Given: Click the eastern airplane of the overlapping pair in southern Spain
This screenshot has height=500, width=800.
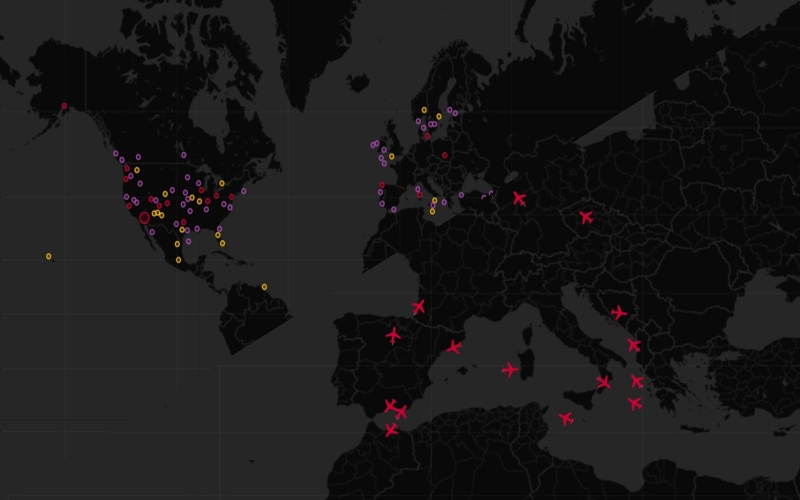Looking at the screenshot, I should tap(402, 412).
